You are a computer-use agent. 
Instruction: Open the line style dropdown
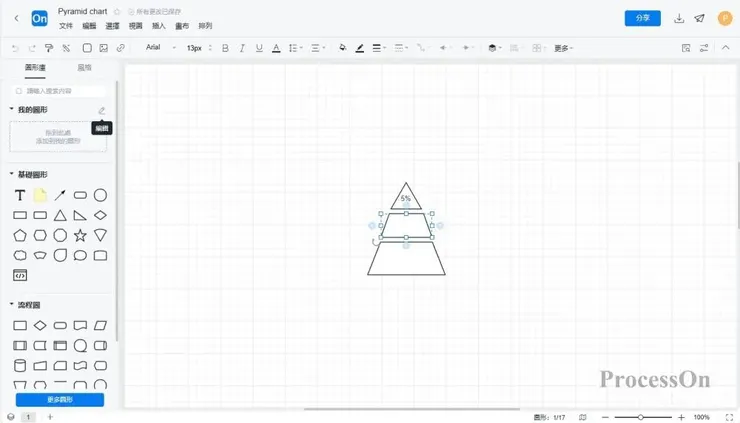pyautogui.click(x=401, y=48)
